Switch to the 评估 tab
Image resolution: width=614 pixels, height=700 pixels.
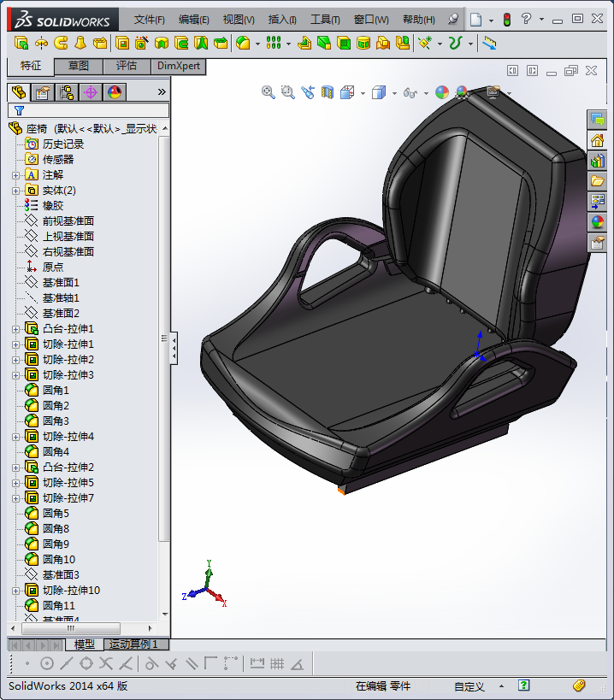tap(127, 66)
